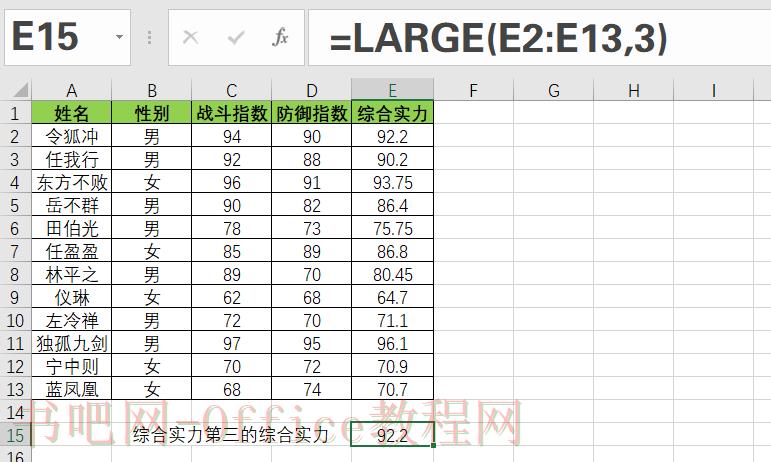The height and width of the screenshot is (462, 771).
Task: Select row 14 header
Action: pos(15,412)
